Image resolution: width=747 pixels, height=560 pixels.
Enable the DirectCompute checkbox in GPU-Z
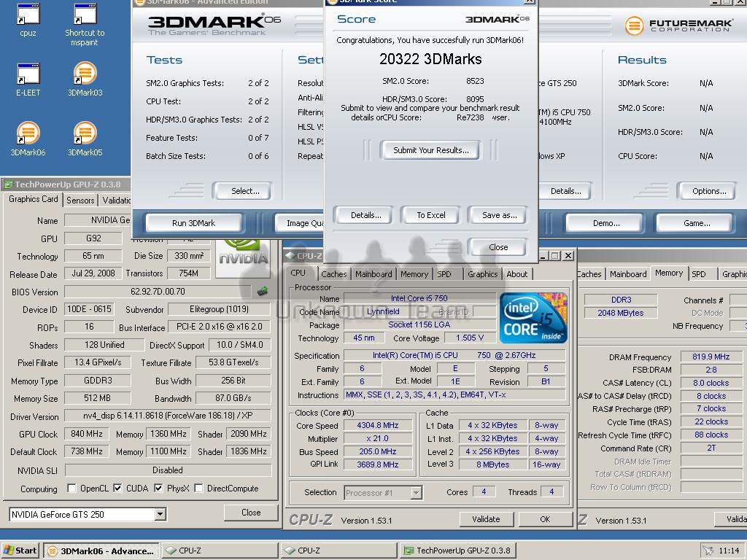tap(198, 488)
